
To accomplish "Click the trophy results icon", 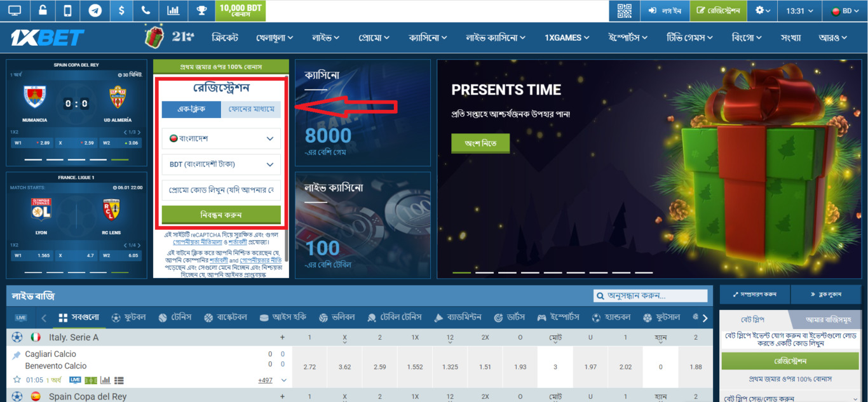I will coord(201,11).
